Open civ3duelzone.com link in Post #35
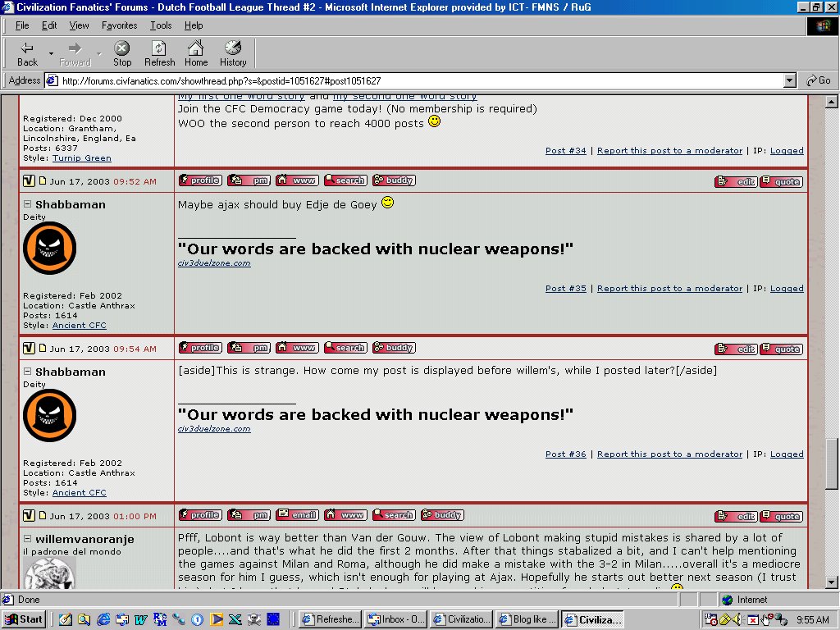 214,263
